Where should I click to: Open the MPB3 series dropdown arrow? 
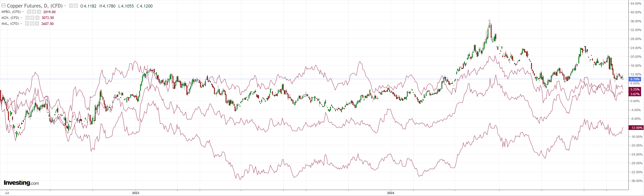tap(23, 12)
